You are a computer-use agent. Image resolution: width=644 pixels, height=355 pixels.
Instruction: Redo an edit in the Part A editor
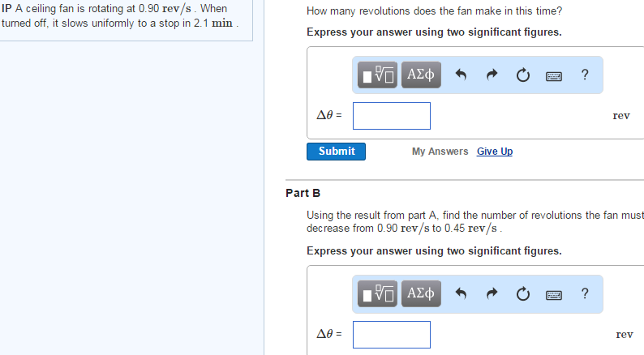pos(491,75)
